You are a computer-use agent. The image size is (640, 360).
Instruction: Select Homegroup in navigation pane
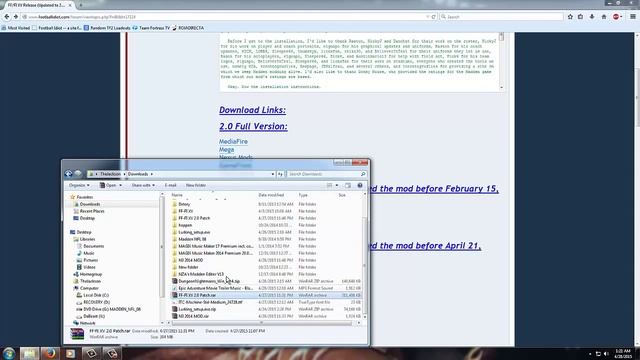pyautogui.click(x=90, y=274)
